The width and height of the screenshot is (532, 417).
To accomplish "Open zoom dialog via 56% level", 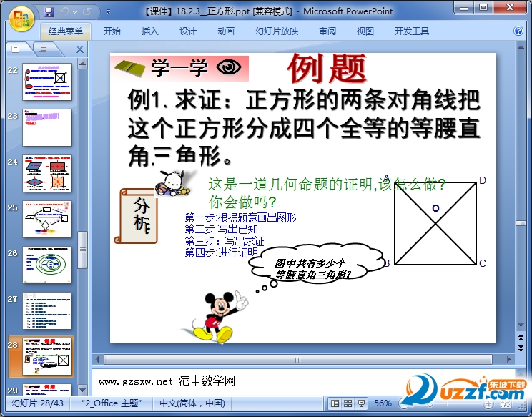I will click(383, 403).
